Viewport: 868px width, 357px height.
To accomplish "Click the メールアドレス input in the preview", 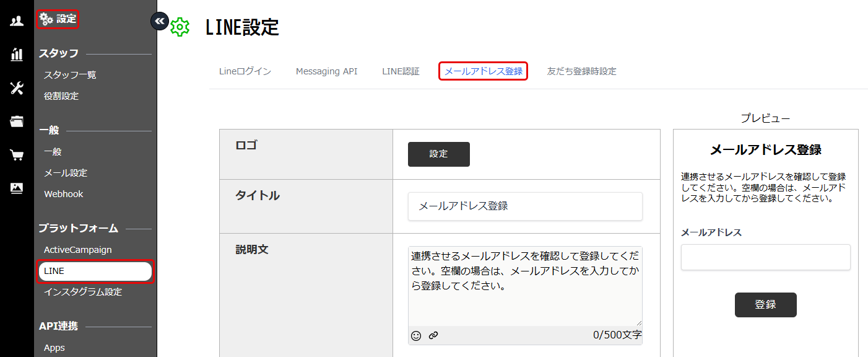I will [765, 257].
